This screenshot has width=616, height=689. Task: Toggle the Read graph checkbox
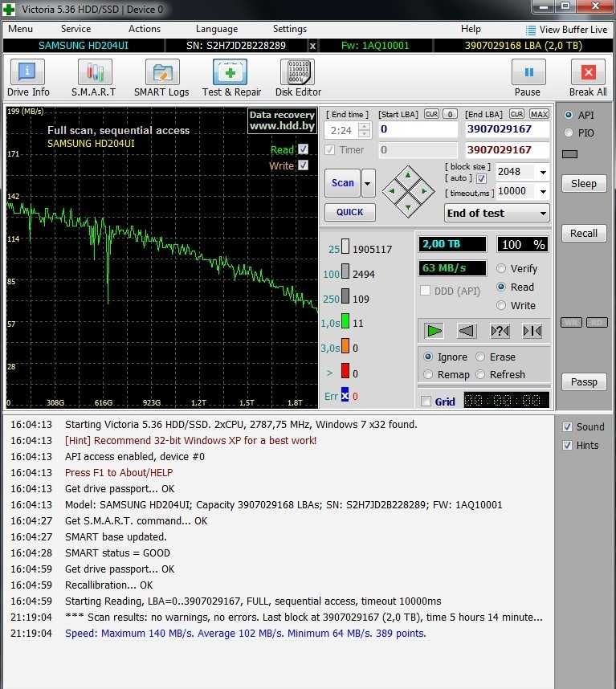click(x=303, y=149)
